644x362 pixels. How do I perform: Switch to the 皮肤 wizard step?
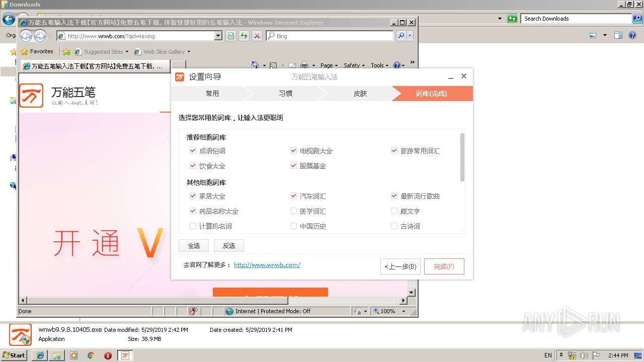point(360,94)
